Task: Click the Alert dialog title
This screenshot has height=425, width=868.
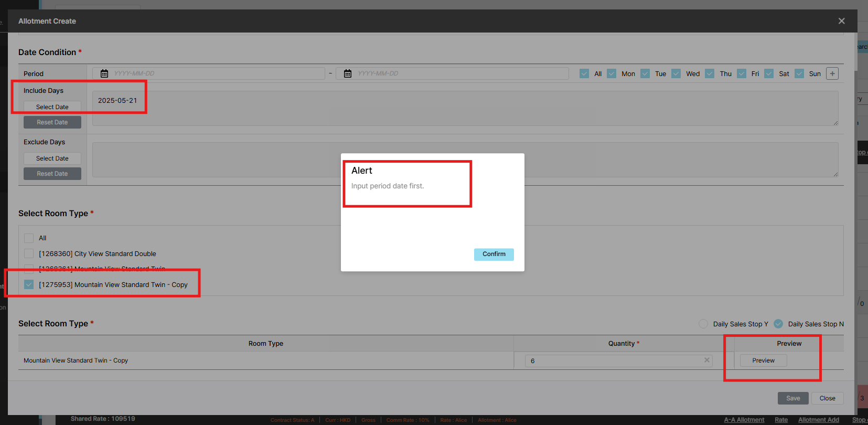Action: 362,171
